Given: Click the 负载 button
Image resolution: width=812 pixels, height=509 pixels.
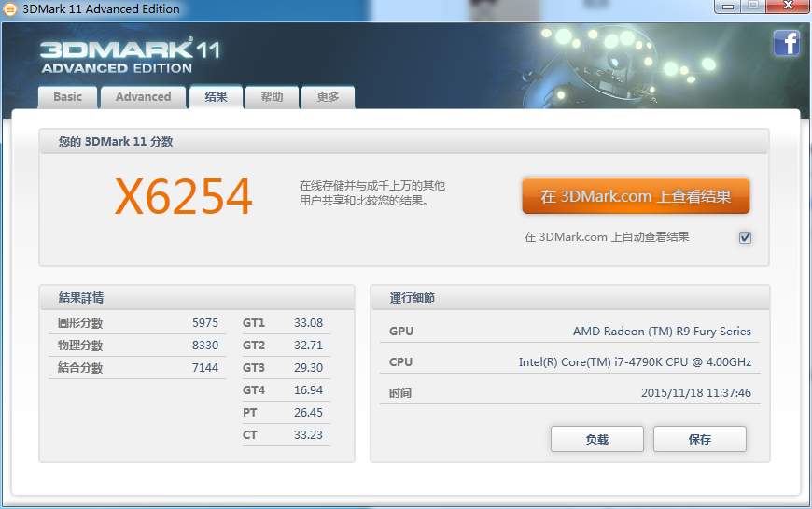Looking at the screenshot, I should pyautogui.click(x=597, y=440).
